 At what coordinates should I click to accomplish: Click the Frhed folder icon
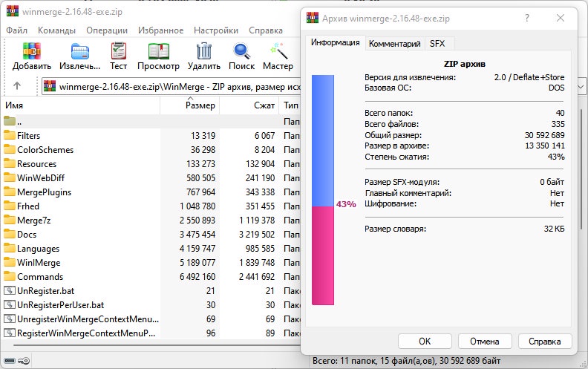(x=10, y=206)
